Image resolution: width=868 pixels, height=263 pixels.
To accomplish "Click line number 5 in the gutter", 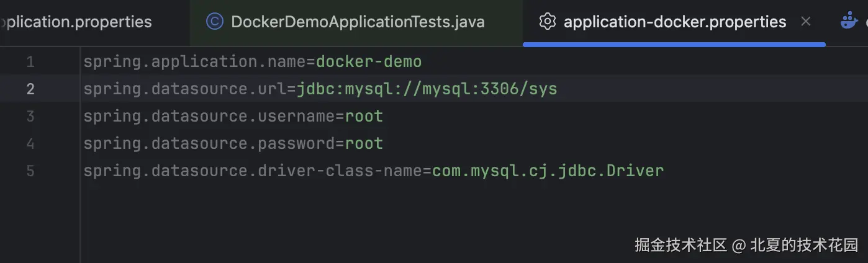I will point(30,171).
